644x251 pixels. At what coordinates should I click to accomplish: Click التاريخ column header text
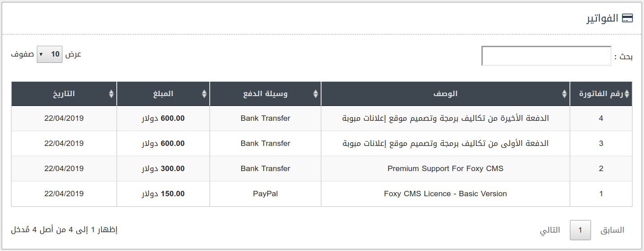pos(64,94)
